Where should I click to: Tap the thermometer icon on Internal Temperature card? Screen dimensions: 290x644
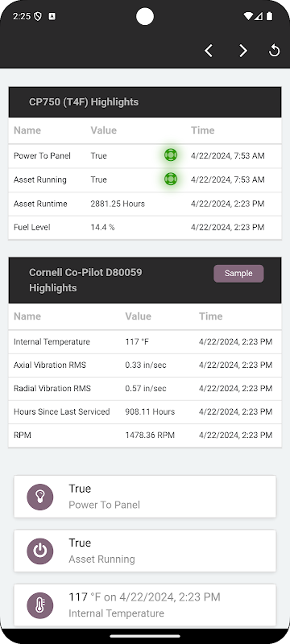point(39,605)
